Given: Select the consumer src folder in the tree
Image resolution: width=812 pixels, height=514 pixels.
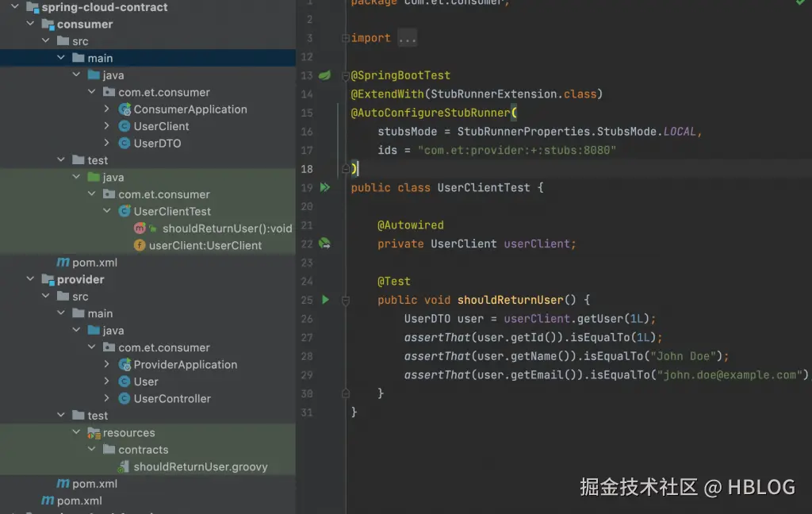Looking at the screenshot, I should click(x=80, y=41).
